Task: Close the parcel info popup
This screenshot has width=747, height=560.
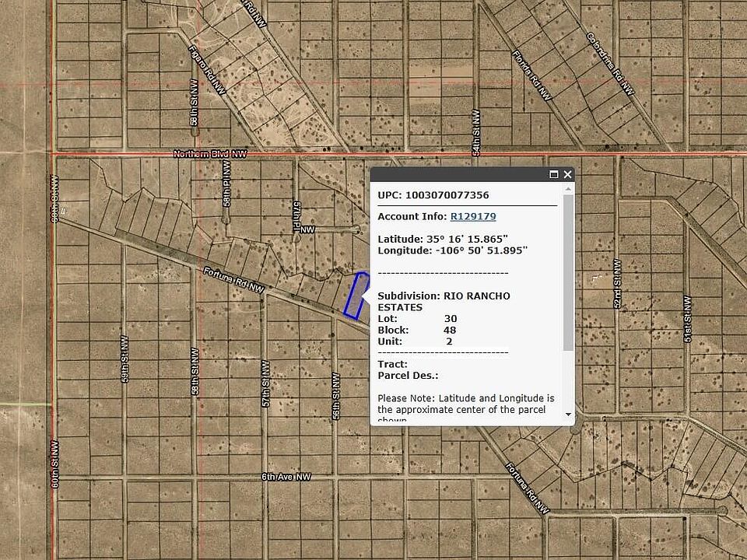Action: tap(568, 175)
